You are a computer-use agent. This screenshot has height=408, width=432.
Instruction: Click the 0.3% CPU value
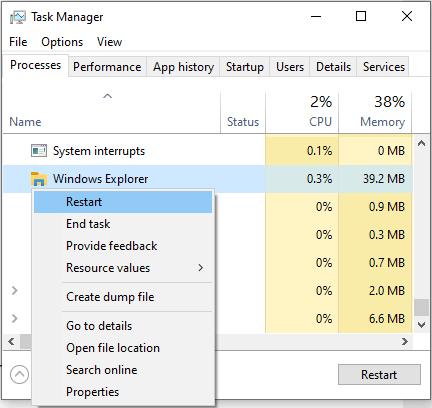click(319, 179)
